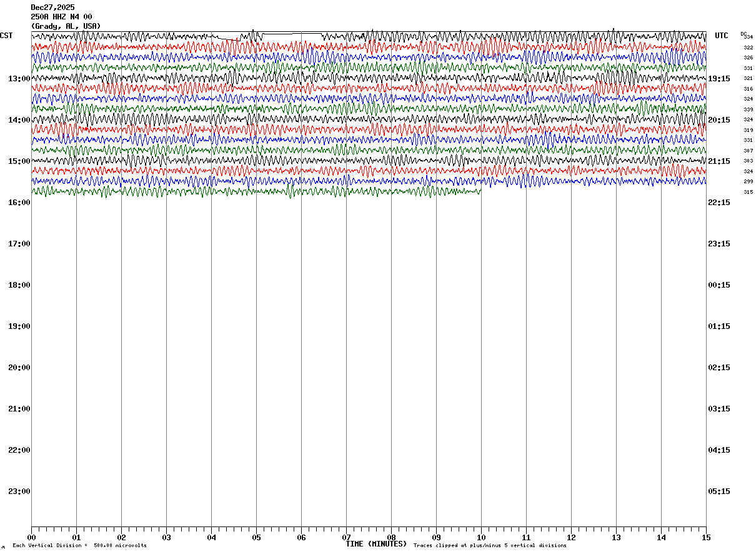Click the DC offset value 307
The height and width of the screenshot is (554, 756).
pyautogui.click(x=749, y=151)
